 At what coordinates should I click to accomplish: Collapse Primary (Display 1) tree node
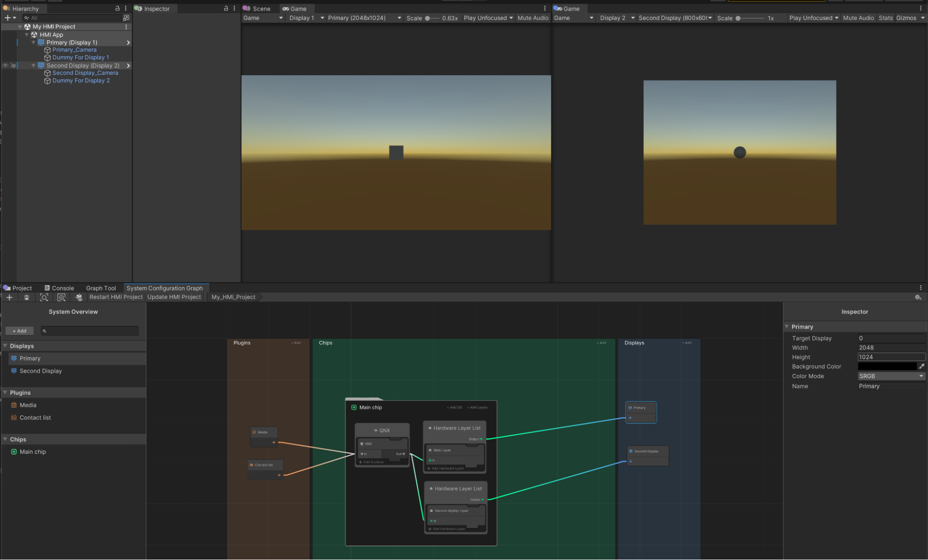[33, 43]
